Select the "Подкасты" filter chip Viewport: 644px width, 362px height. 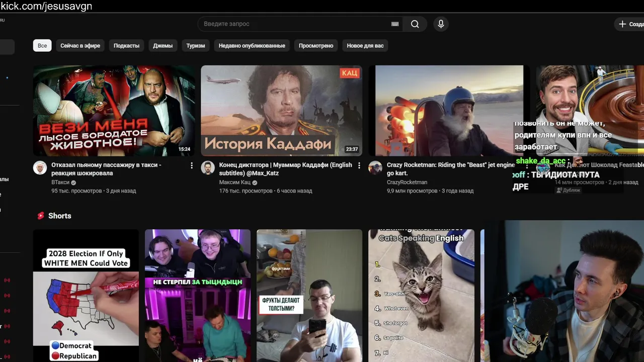pos(126,46)
